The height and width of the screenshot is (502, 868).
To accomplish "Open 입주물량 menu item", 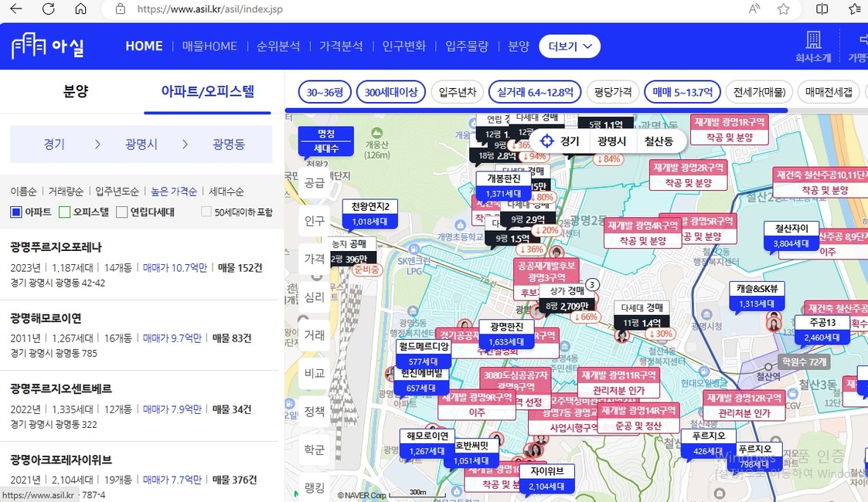I will pyautogui.click(x=467, y=46).
